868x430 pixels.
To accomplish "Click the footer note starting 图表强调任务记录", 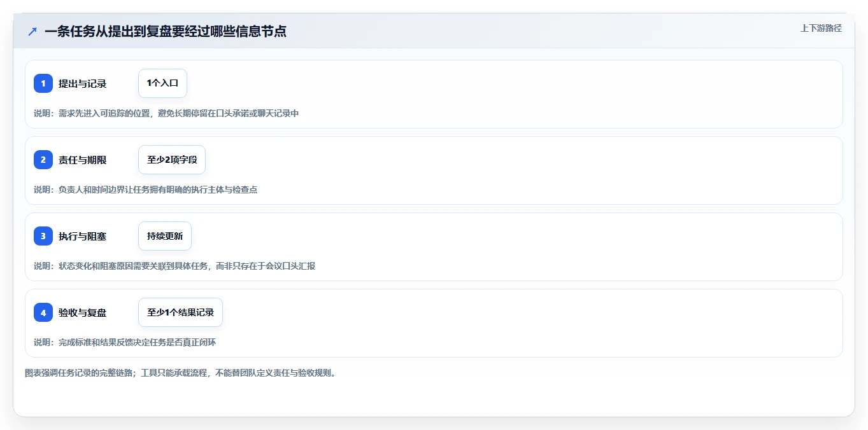I will point(180,373).
